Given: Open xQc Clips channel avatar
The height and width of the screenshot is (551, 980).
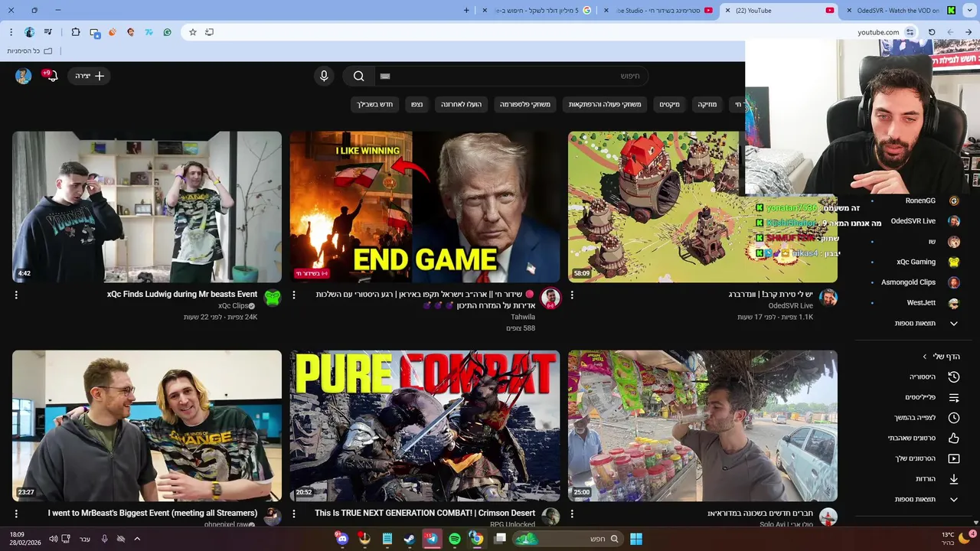Looking at the screenshot, I should click(273, 298).
